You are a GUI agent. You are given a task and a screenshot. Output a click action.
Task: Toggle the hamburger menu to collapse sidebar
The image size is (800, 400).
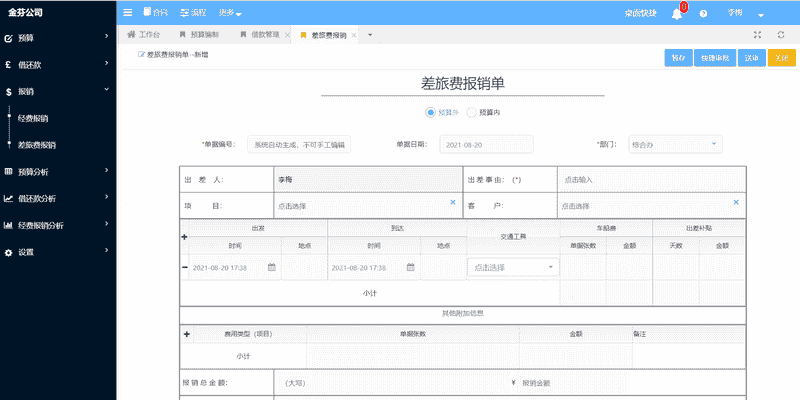[x=128, y=13]
